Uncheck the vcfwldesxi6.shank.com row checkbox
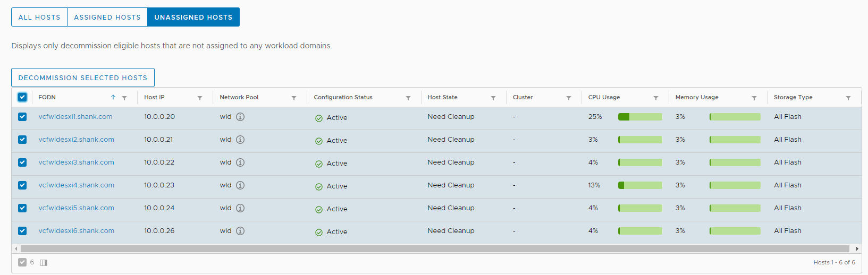The height and width of the screenshot is (275, 868). pos(22,231)
